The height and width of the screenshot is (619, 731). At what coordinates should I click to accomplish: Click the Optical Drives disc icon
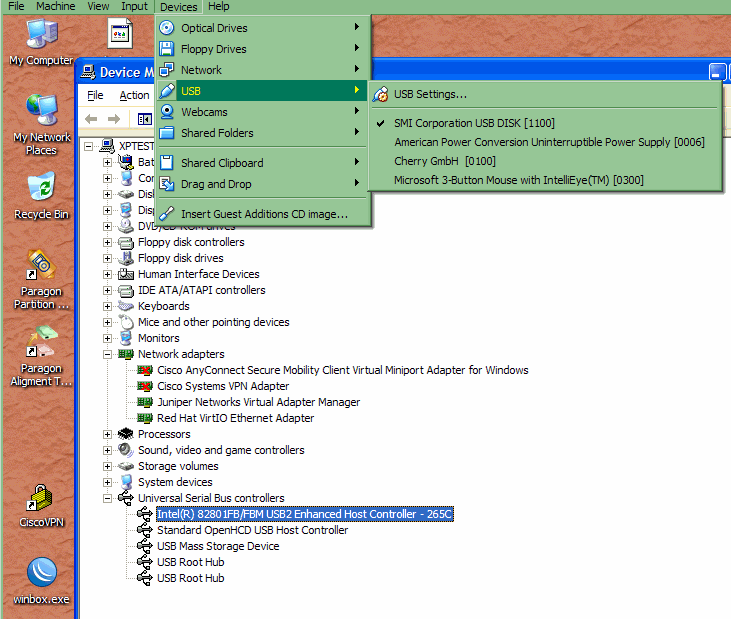tap(167, 28)
